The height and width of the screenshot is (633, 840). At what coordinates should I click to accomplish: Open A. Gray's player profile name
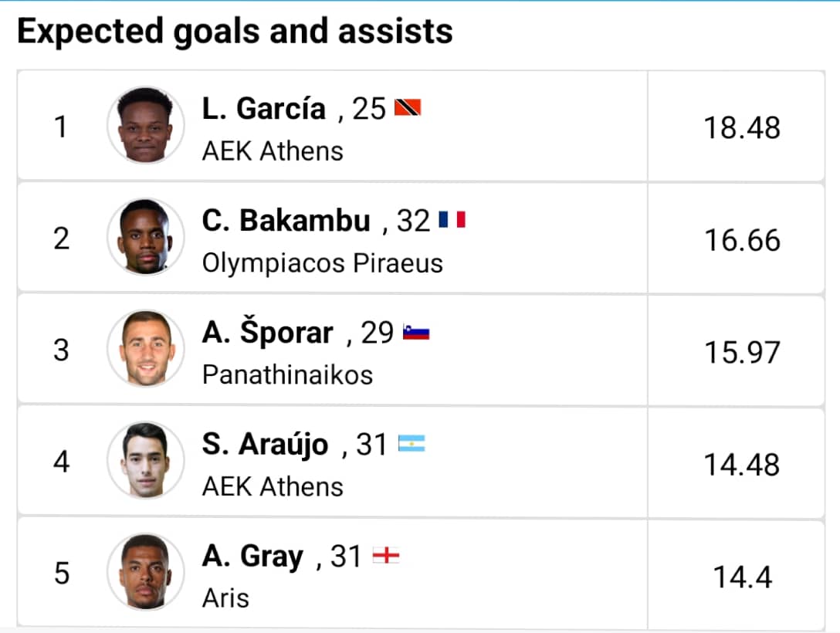point(252,557)
